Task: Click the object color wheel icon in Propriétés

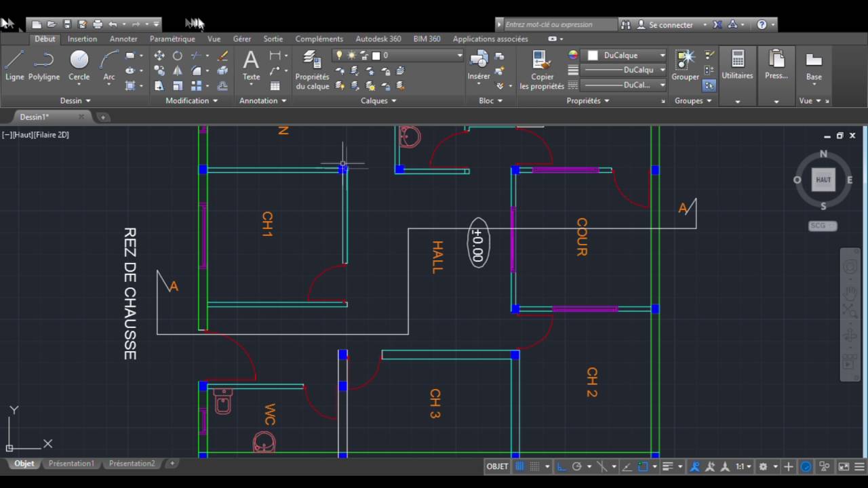Action: point(573,56)
